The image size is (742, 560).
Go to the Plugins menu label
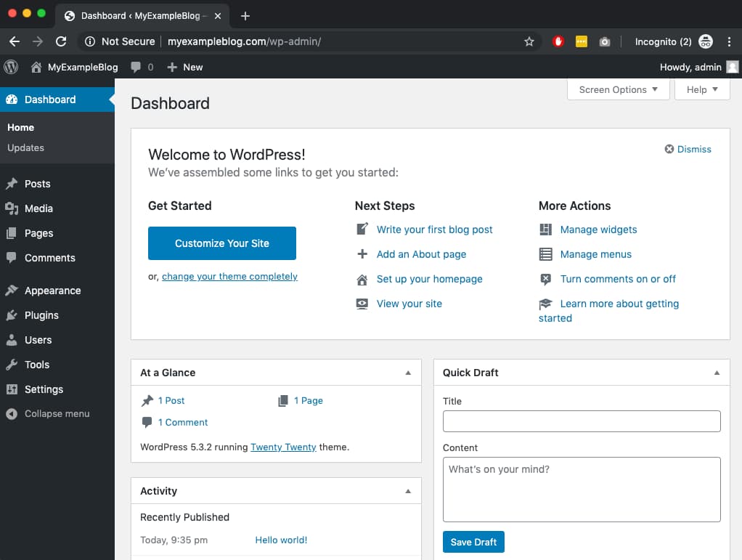[41, 315]
